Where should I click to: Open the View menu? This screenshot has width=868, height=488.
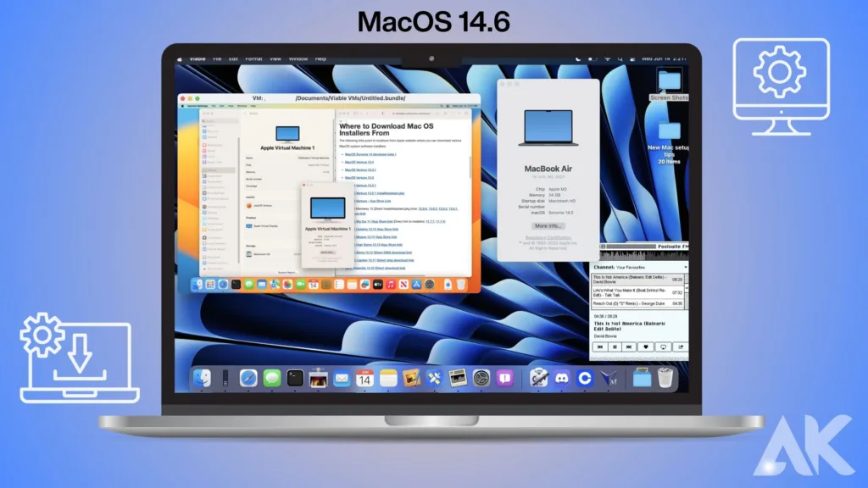click(275, 58)
